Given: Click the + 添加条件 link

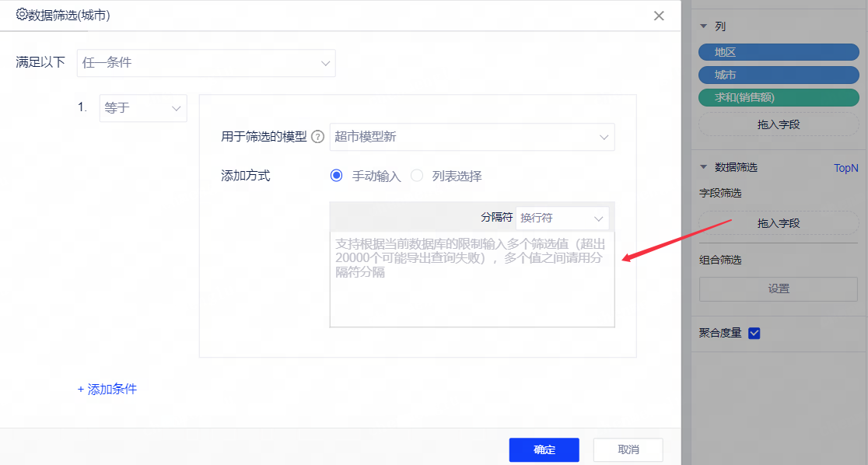Looking at the screenshot, I should click(107, 389).
